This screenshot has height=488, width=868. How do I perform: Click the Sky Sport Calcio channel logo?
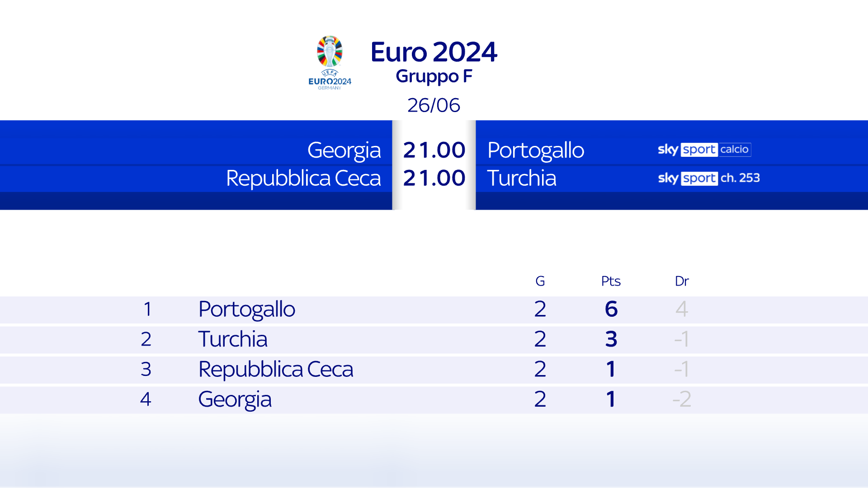coord(704,150)
